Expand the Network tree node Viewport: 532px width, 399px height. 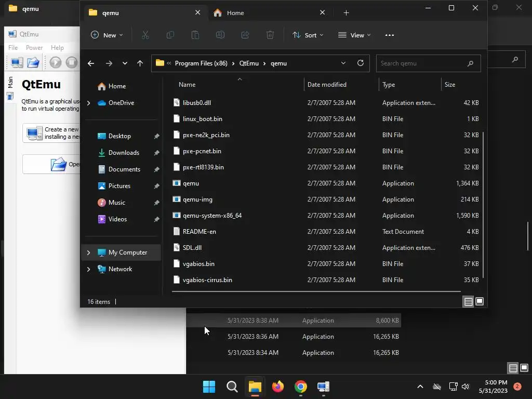point(88,269)
